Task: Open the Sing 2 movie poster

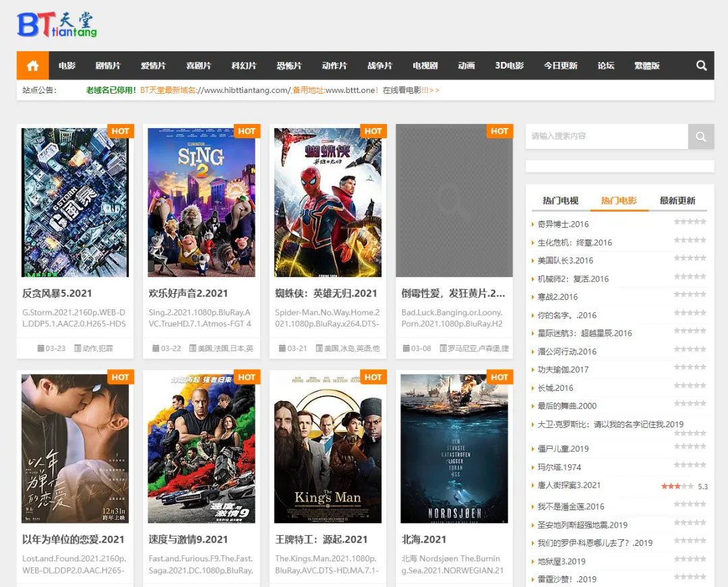Action: [x=202, y=202]
